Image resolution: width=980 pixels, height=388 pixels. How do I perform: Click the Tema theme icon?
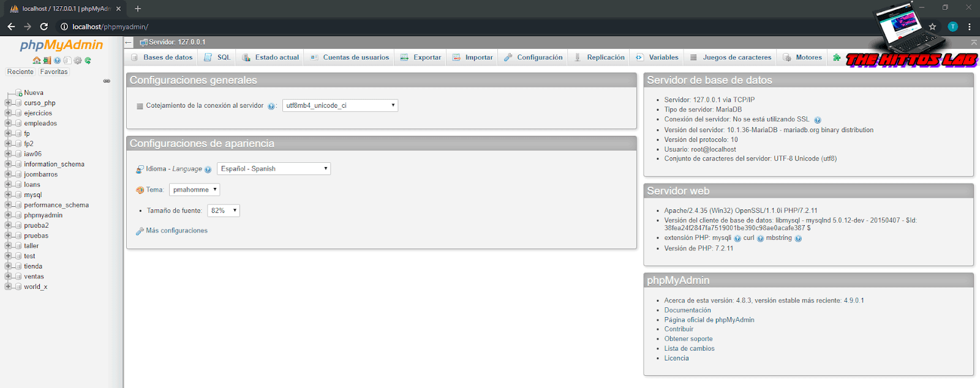pyautogui.click(x=140, y=190)
